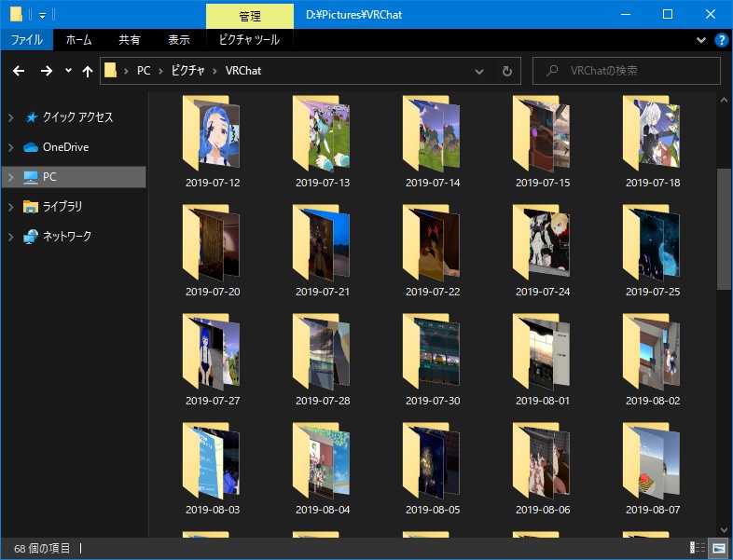Click the scroll up arrow

tap(724, 100)
